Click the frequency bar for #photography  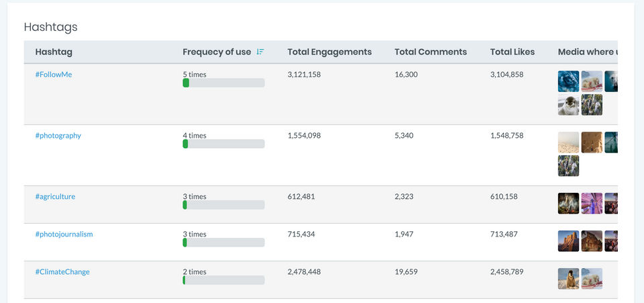223,144
